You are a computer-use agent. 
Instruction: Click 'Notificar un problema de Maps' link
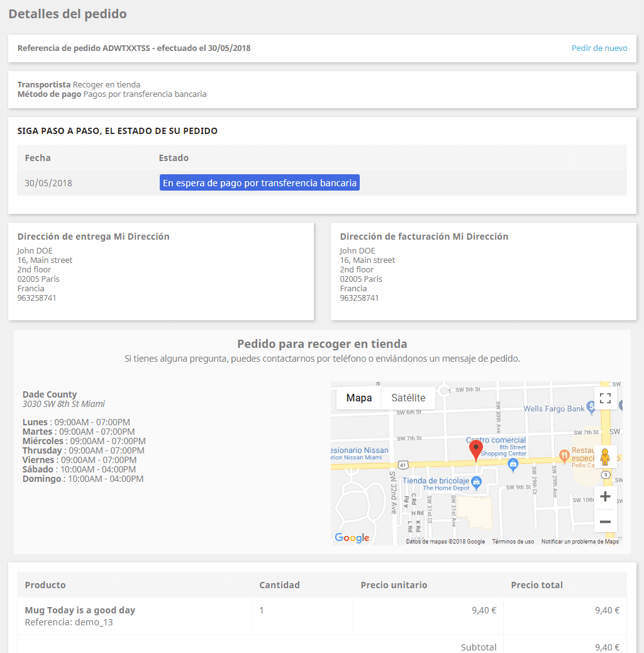click(580, 542)
